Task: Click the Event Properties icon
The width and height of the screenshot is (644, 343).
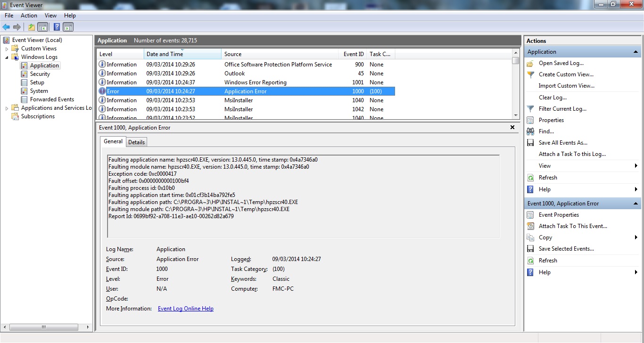Action: pos(530,215)
